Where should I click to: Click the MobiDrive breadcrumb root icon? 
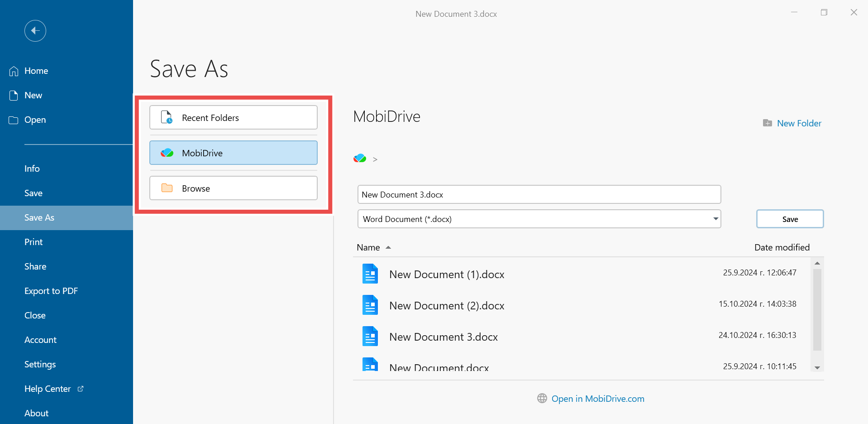pyautogui.click(x=360, y=158)
